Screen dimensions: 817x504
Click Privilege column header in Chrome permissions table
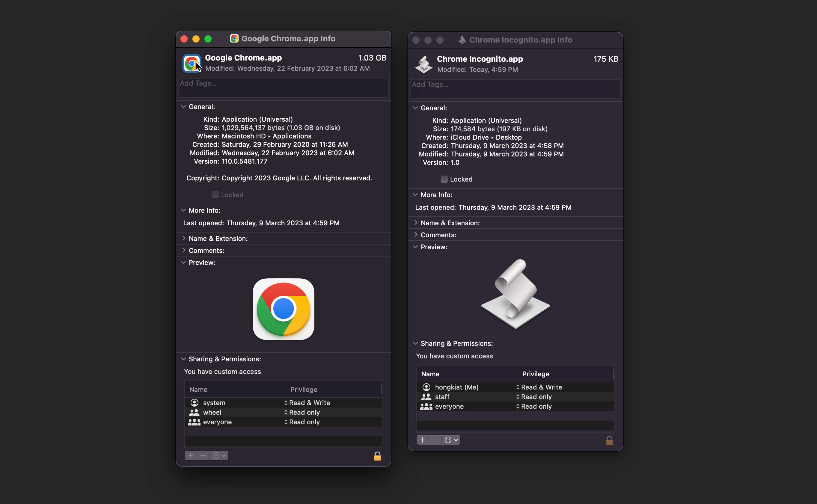point(332,389)
